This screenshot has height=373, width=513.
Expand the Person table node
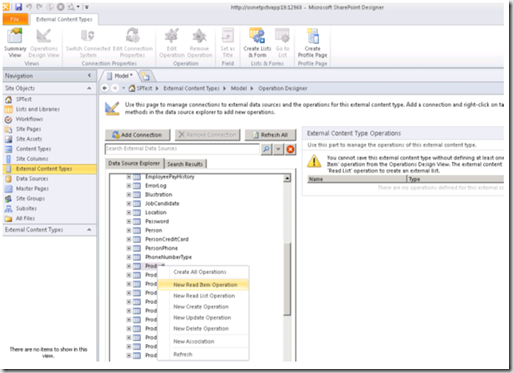click(x=129, y=230)
